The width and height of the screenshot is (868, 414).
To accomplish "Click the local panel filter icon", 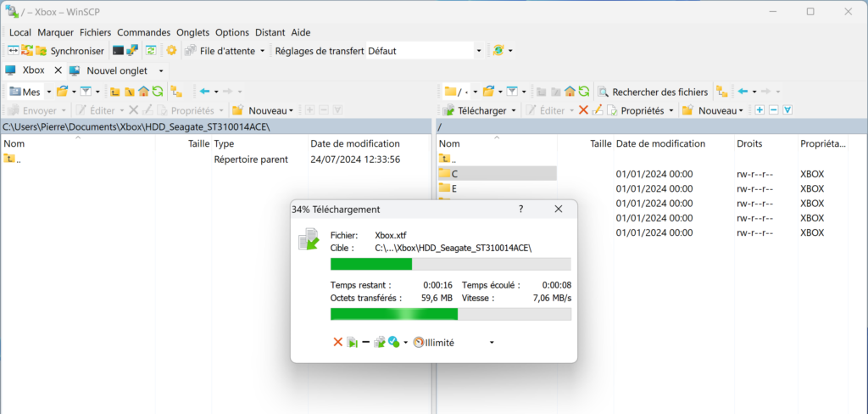I will click(x=86, y=92).
